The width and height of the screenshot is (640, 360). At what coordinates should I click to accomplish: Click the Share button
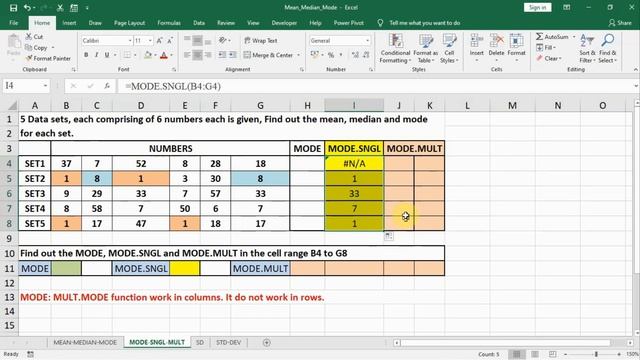click(x=620, y=23)
